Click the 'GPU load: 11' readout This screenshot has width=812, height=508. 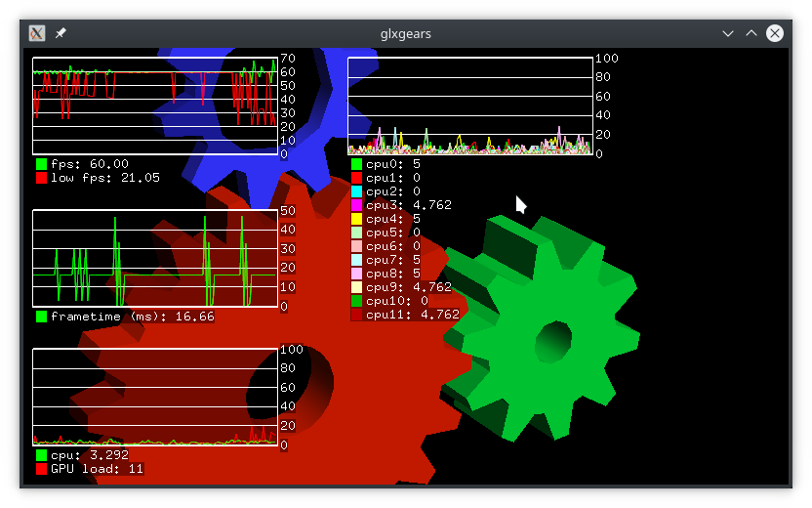(x=97, y=469)
